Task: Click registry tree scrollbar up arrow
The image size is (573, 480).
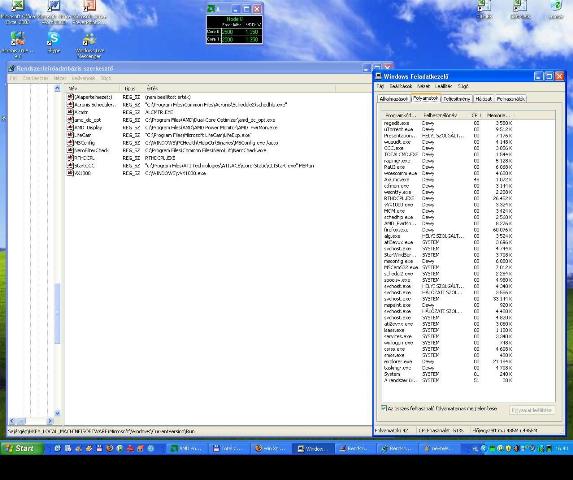Action: click(57, 89)
